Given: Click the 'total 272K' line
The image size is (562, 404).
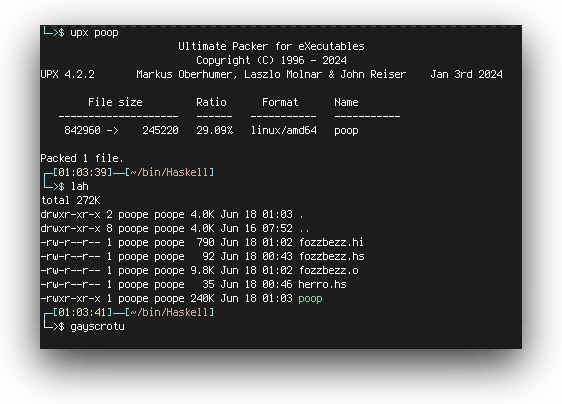Looking at the screenshot, I should pos(71,200).
